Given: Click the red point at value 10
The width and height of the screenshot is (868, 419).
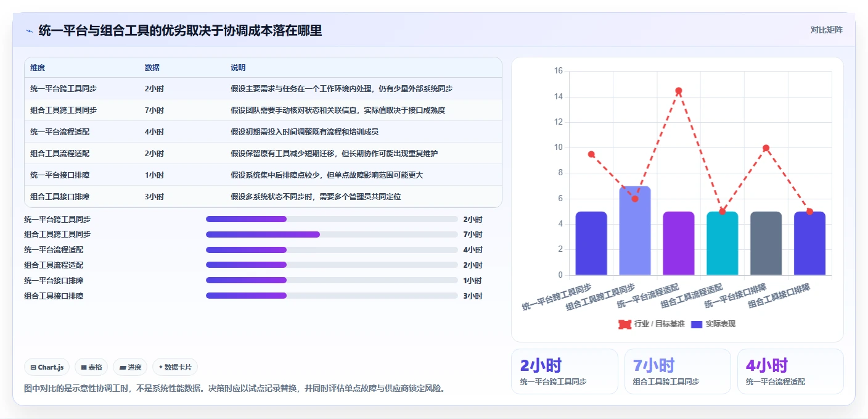Looking at the screenshot, I should pos(766,148).
